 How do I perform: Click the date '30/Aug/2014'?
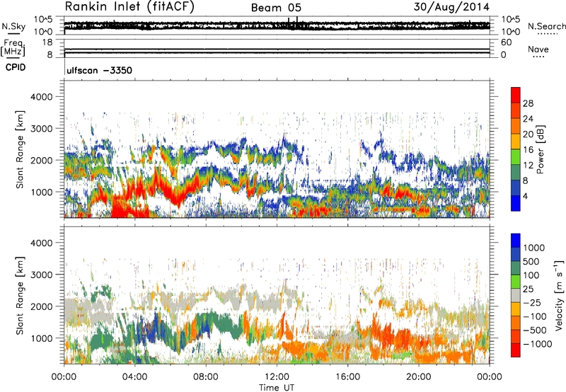tap(451, 6)
